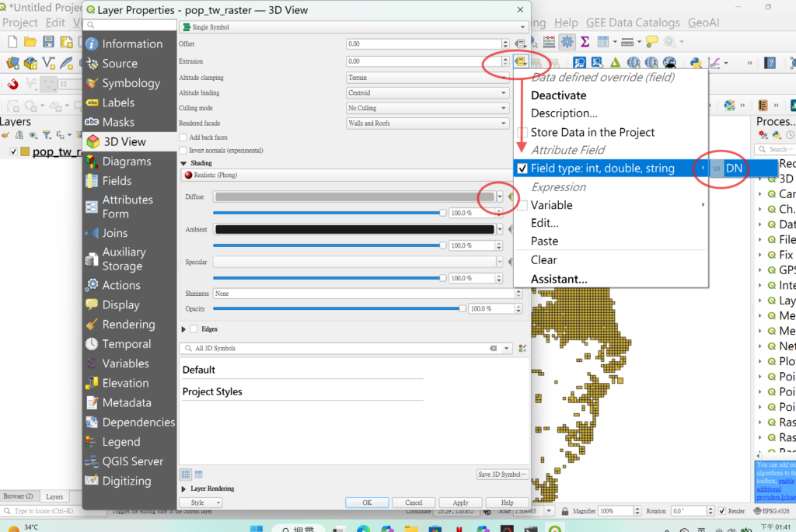The image size is (796, 532).
Task: Open the Style dropdown button
Action: 201,502
